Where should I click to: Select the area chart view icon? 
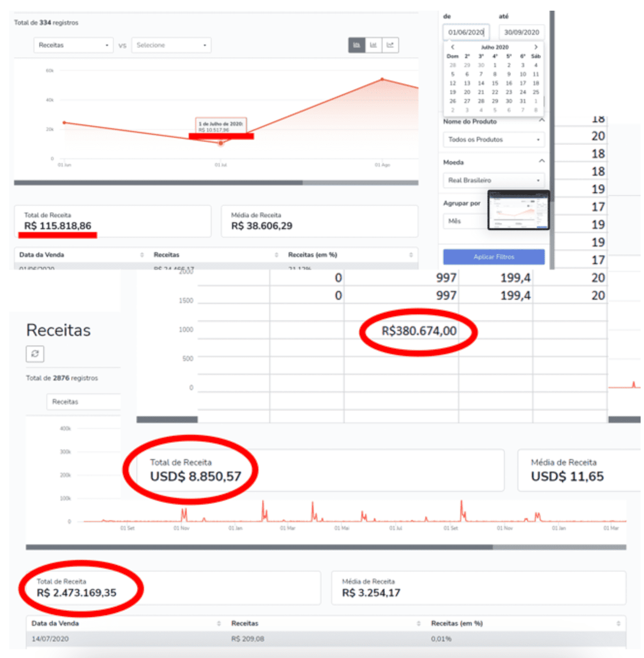click(x=356, y=45)
